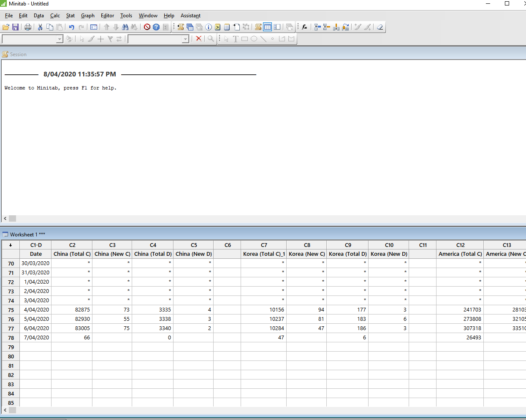Print the window via the printer icon
526x420 pixels.
point(28,27)
